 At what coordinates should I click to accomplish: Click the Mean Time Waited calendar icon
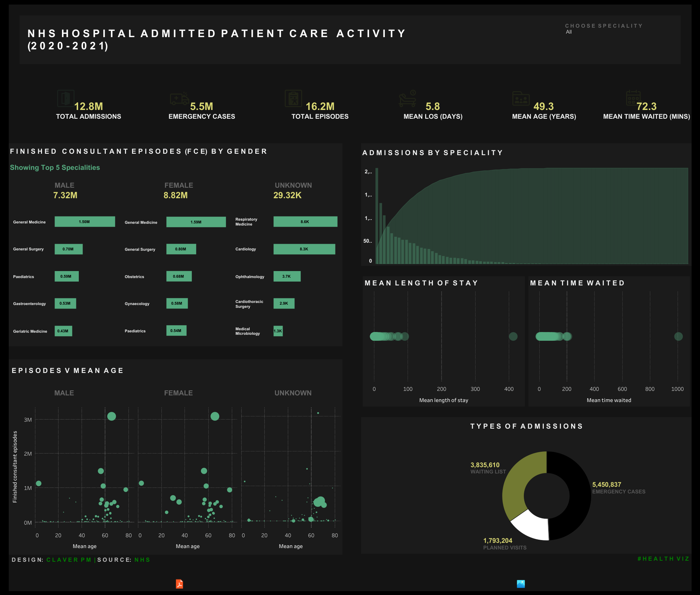(633, 98)
